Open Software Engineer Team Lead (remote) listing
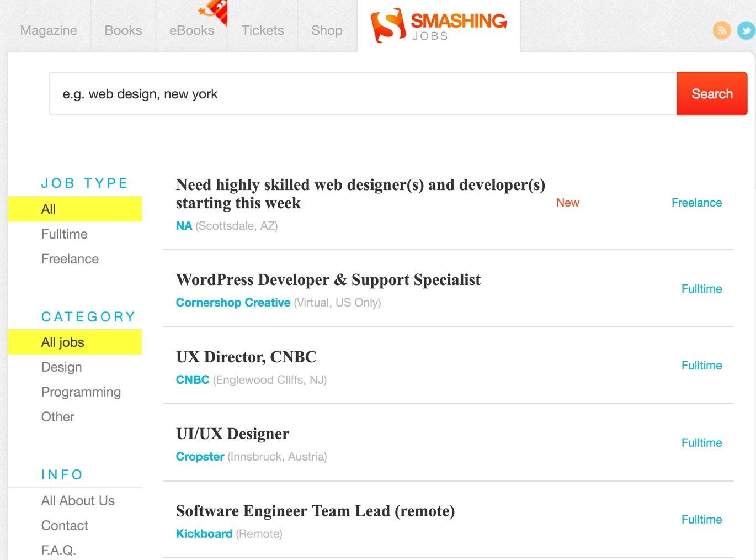Image resolution: width=756 pixels, height=560 pixels. point(315,511)
